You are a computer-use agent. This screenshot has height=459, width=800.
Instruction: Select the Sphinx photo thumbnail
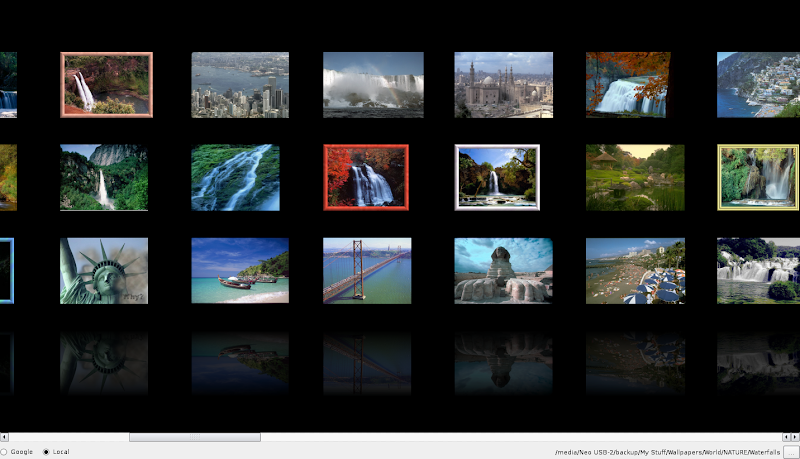pos(503,270)
